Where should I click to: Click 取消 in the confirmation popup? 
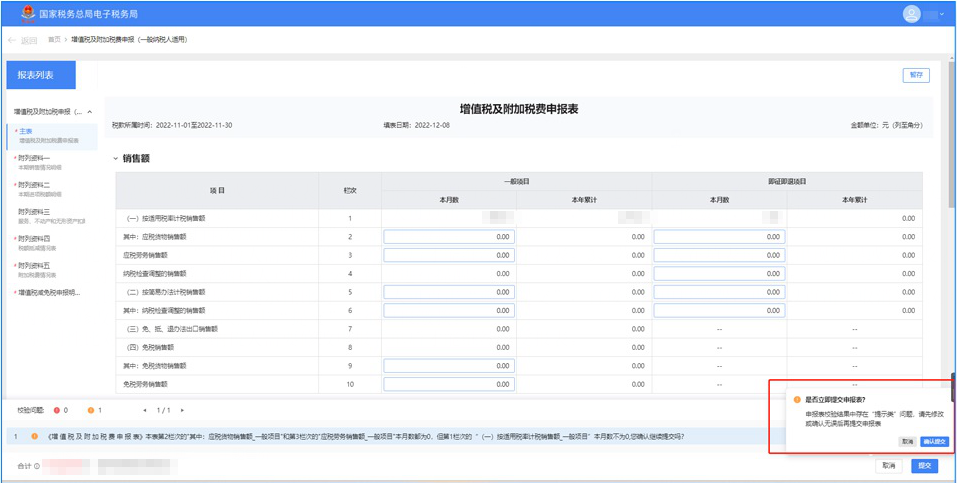907,441
